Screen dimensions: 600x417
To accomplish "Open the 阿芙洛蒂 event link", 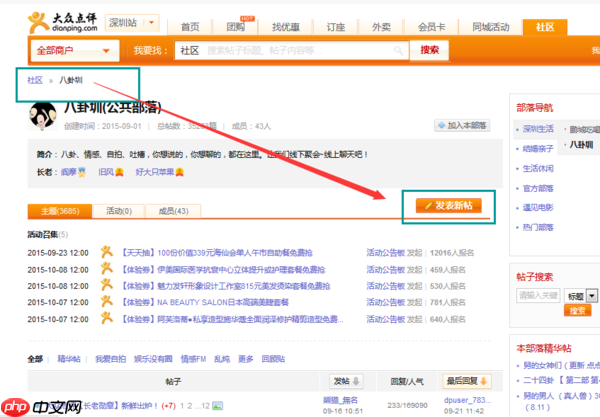I will coord(232,319).
